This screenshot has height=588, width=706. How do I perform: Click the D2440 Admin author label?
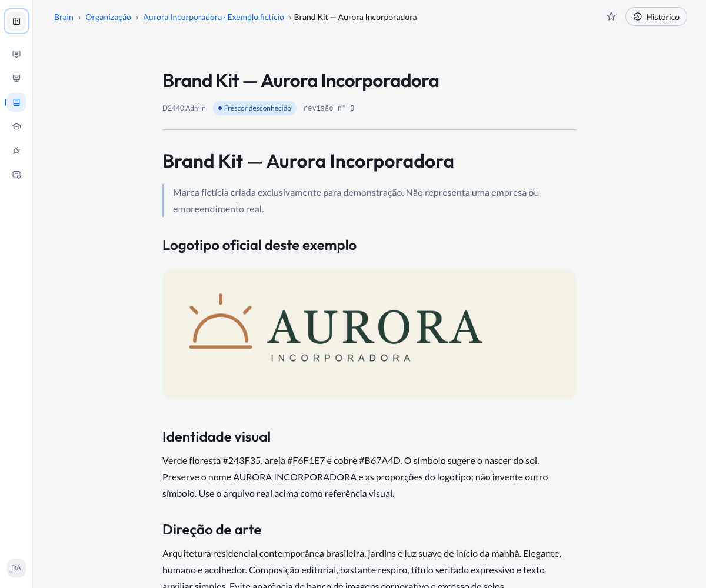click(x=184, y=108)
